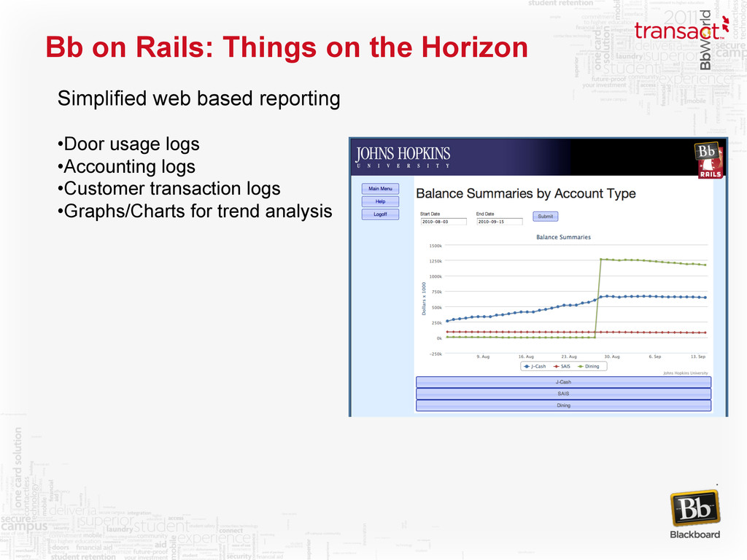
Task: Edit the Start Date field
Action: click(444, 222)
